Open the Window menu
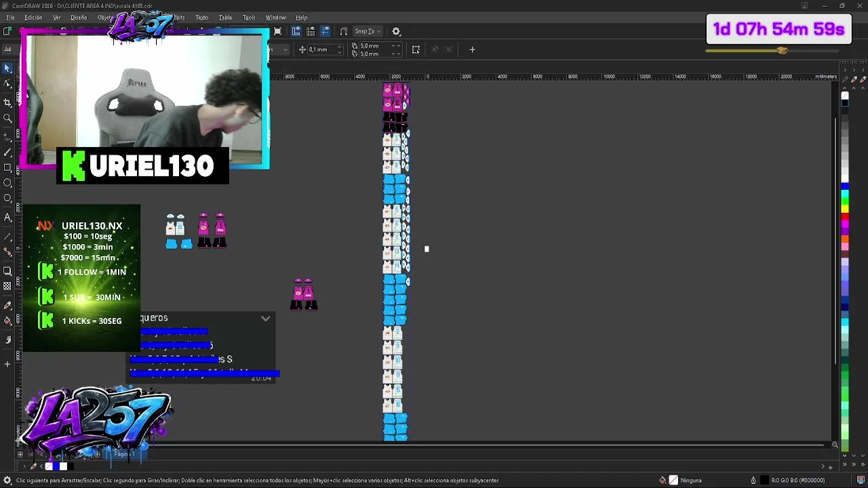Image resolution: width=868 pixels, height=488 pixels. point(275,18)
